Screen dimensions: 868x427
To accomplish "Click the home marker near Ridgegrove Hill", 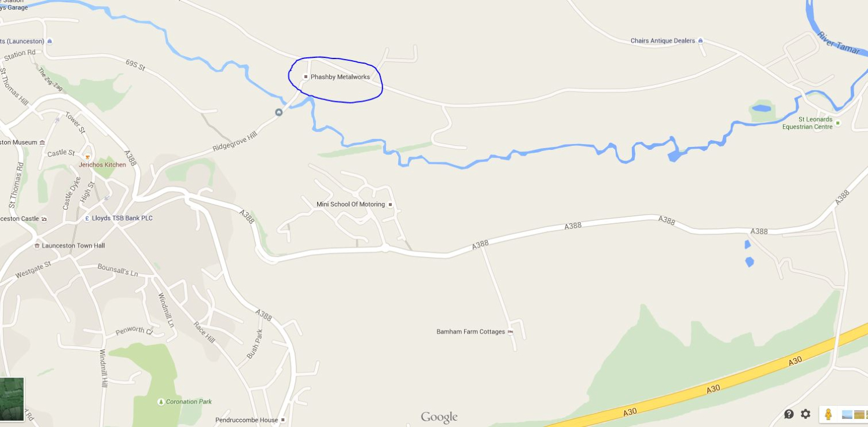I will [x=279, y=112].
